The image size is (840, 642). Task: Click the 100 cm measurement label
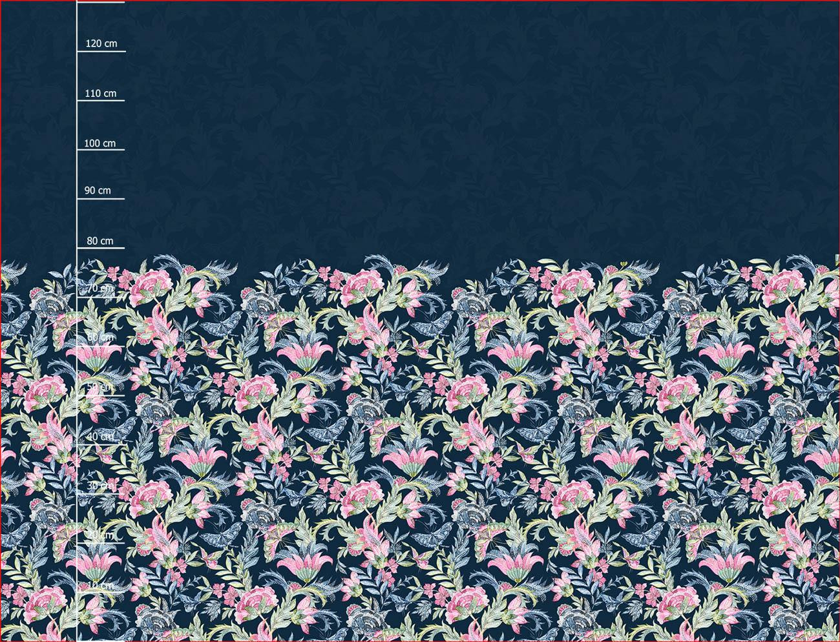[x=100, y=143]
